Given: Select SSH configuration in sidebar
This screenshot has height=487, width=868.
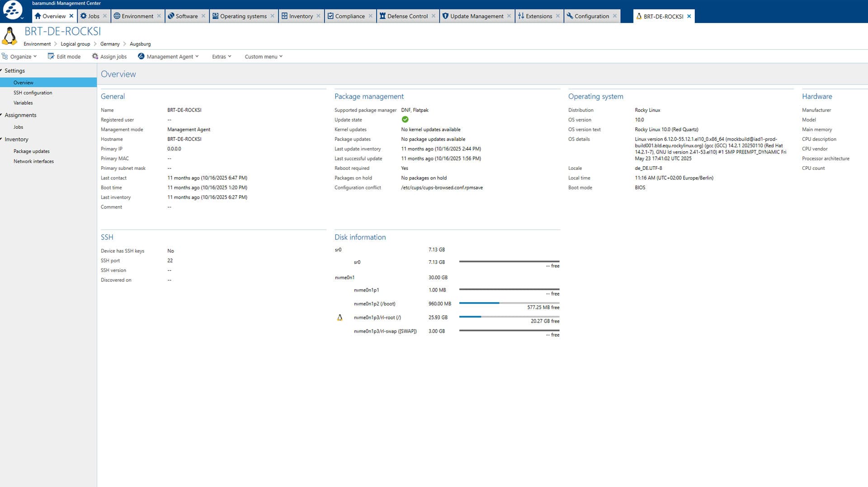Looking at the screenshot, I should [33, 93].
